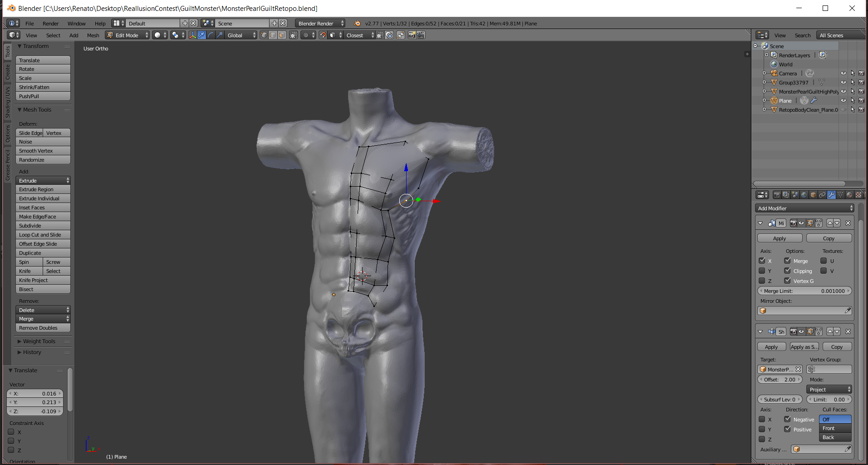
Task: Select Edge select mode icon
Action: (x=273, y=35)
